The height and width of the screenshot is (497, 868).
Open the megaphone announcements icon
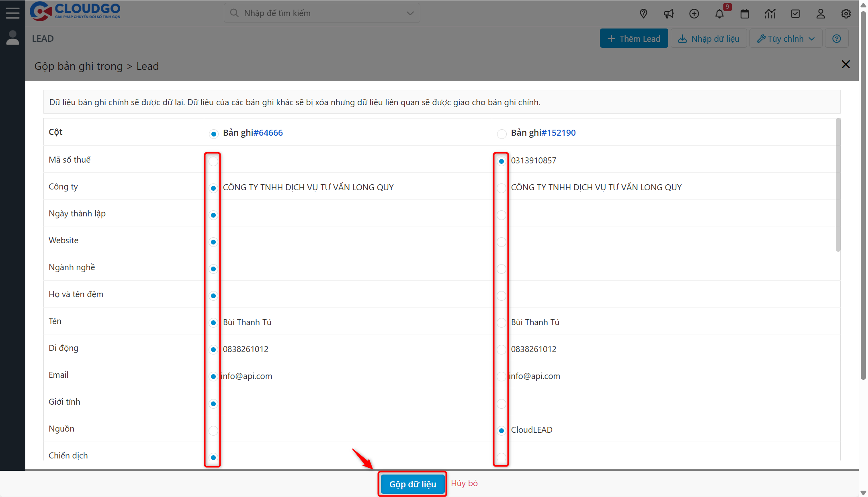point(669,14)
